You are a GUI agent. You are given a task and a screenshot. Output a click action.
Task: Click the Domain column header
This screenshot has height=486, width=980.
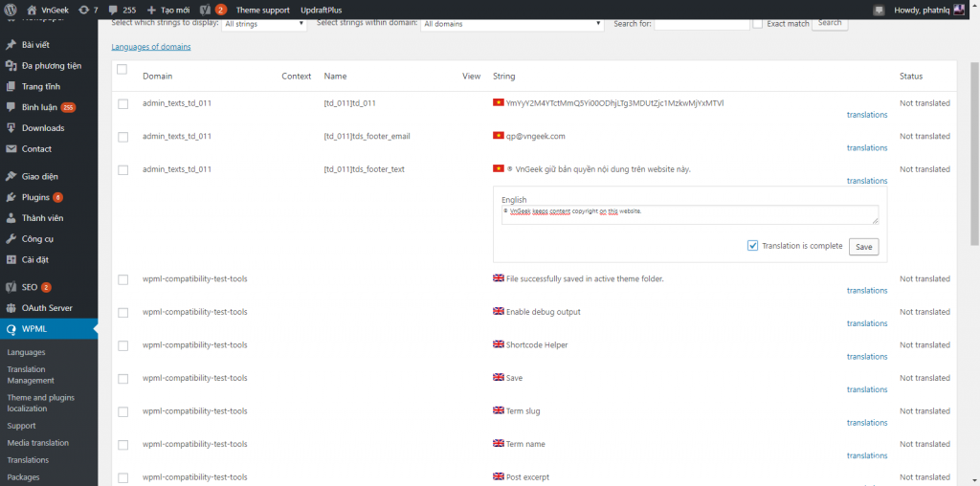click(158, 77)
